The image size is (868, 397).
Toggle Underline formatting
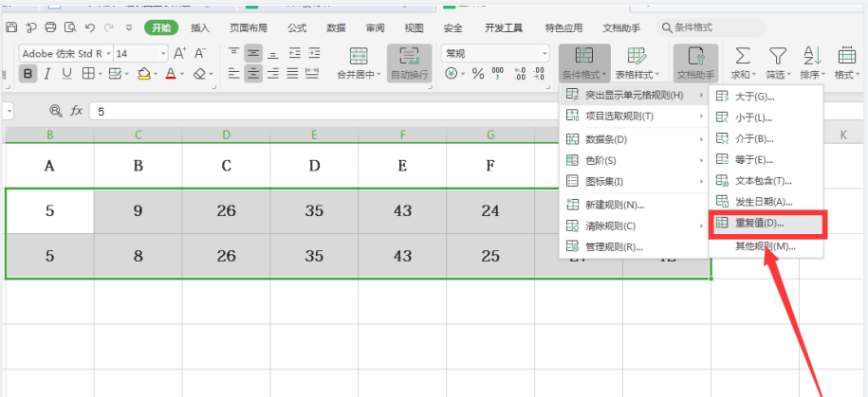(x=66, y=74)
